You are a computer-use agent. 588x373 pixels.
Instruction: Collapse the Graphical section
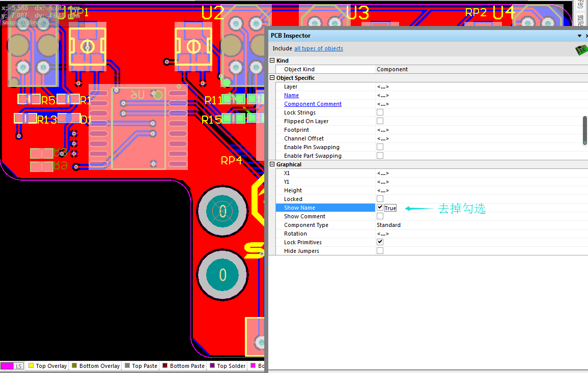click(x=272, y=164)
